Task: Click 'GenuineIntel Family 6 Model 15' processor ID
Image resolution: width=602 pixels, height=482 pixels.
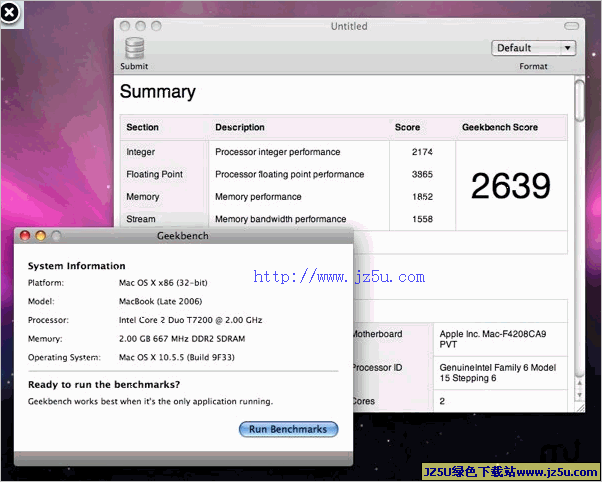Action: click(x=498, y=373)
